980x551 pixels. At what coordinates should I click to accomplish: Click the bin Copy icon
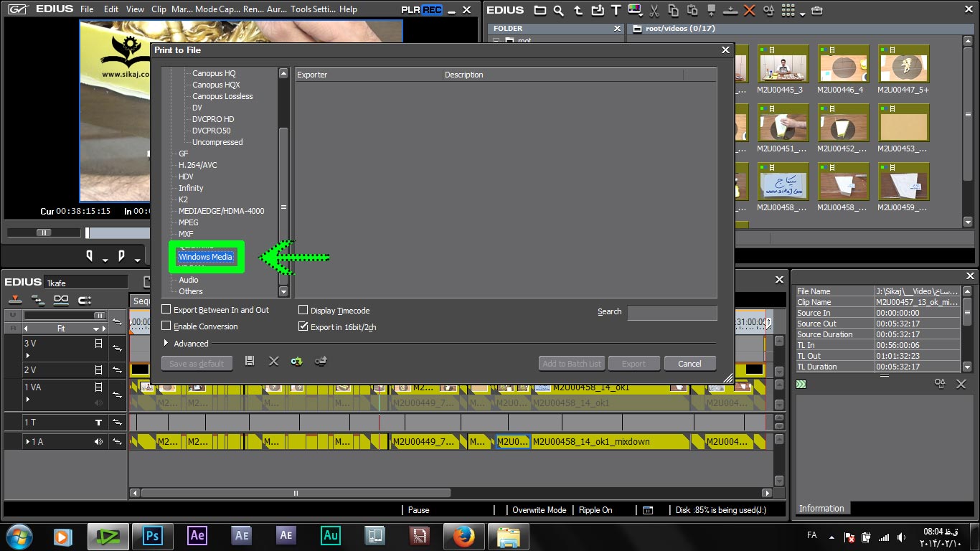point(673,10)
